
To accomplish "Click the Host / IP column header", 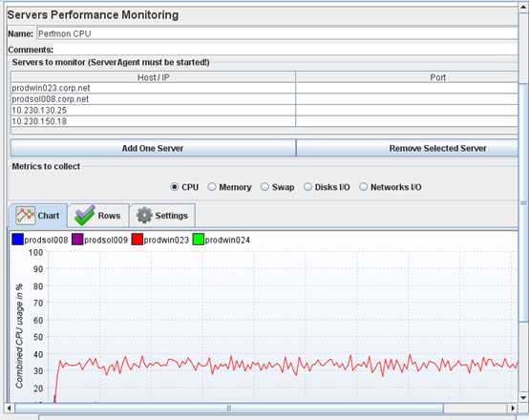I will point(153,77).
